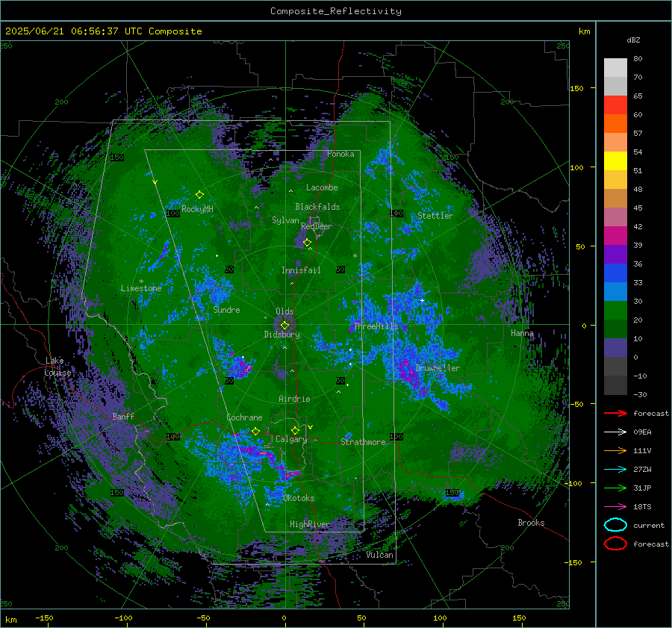Select the Blackfalds label

(317, 207)
